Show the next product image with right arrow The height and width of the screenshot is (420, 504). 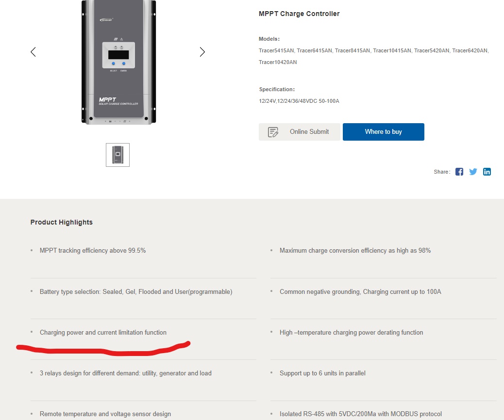(x=202, y=52)
